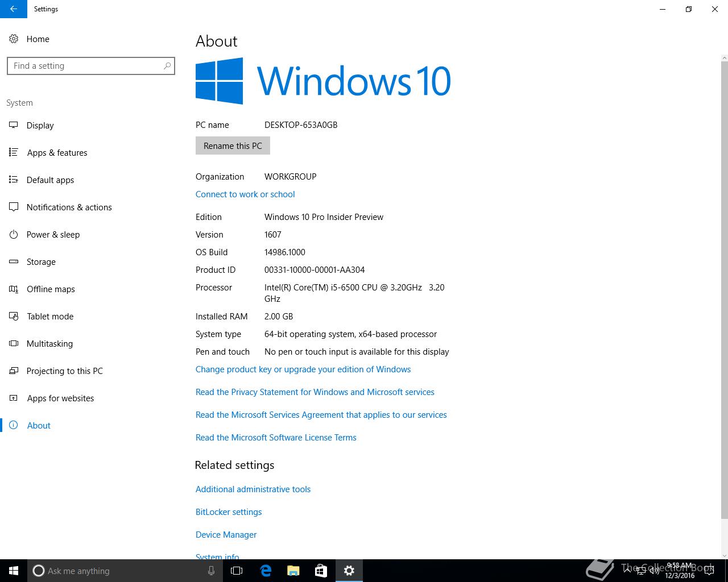Click the scrollbar down arrow

724,555
